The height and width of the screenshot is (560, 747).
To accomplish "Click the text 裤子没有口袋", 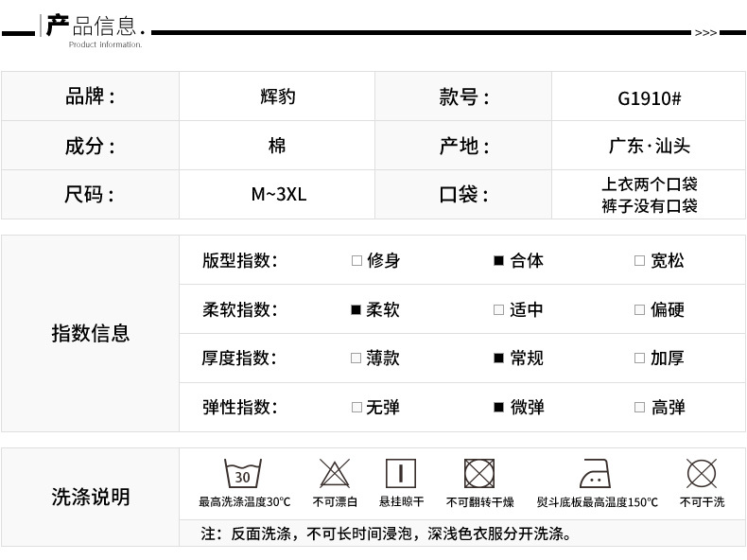I will pyautogui.click(x=650, y=206).
